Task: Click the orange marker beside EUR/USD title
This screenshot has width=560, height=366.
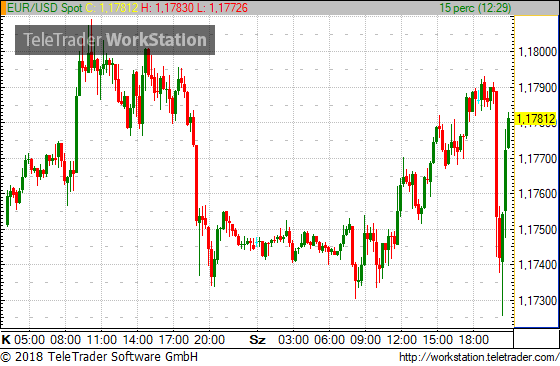Action: pyautogui.click(x=3, y=8)
